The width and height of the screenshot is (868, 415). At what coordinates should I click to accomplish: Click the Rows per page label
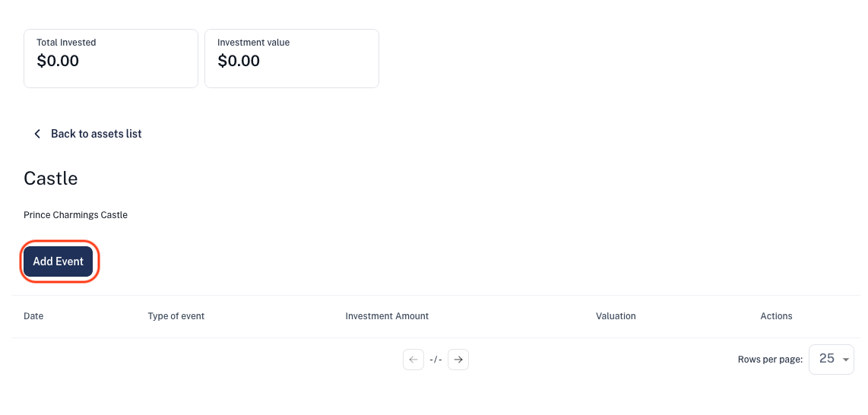click(x=770, y=360)
